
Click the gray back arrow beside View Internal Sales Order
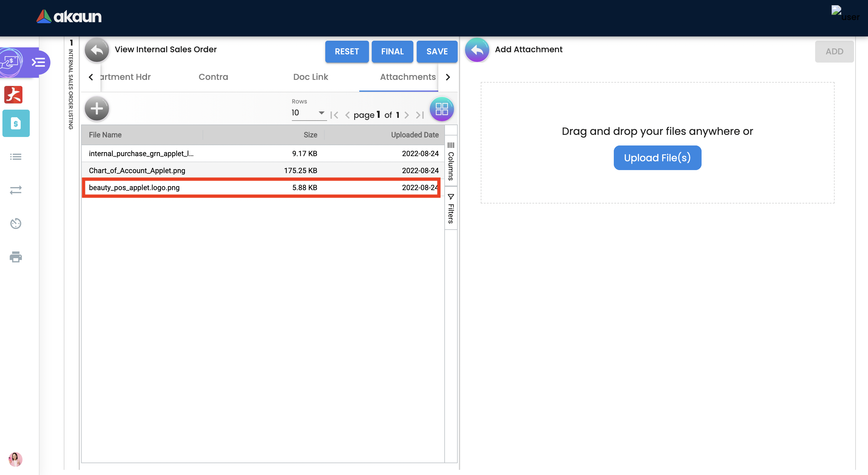tap(97, 50)
